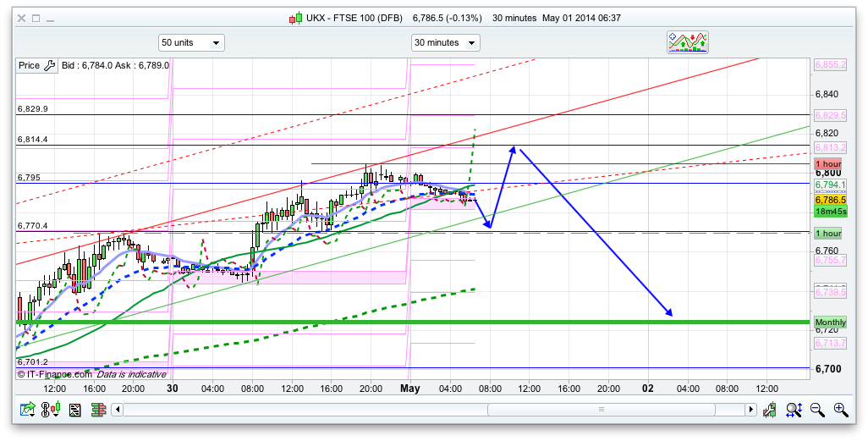
Task: Click the chart template list icon
Action: [75, 411]
